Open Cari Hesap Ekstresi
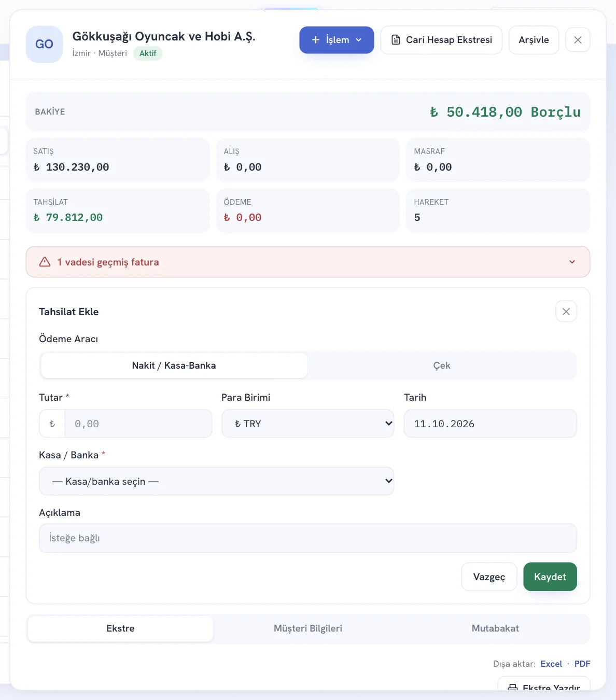Image resolution: width=616 pixels, height=700 pixels. click(x=441, y=40)
